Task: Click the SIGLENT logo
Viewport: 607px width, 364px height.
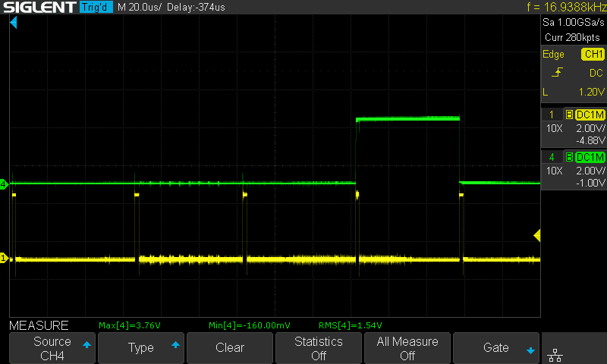Action: [x=38, y=8]
